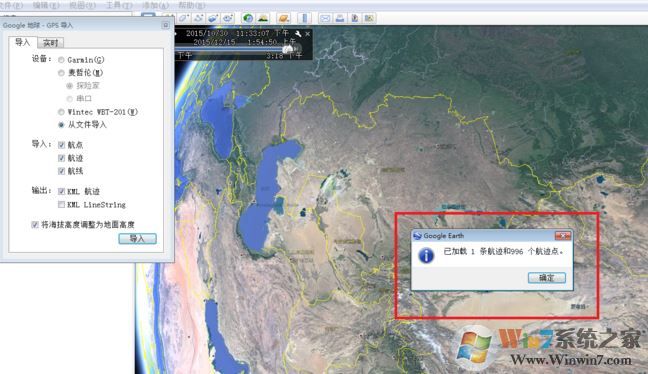This screenshot has height=374, width=648.
Task: Open the planets switcher icon
Action: (x=284, y=18)
